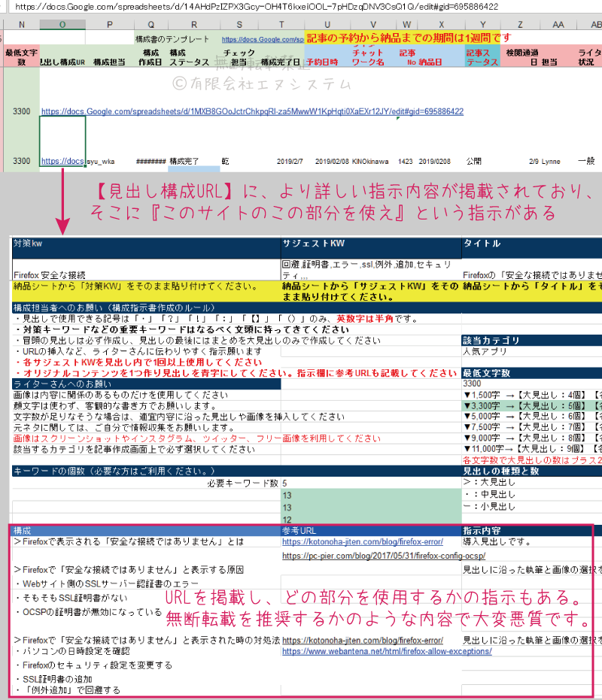Click the 検閲通過日 header cell
This screenshot has height=700, width=602.
pyautogui.click(x=522, y=57)
